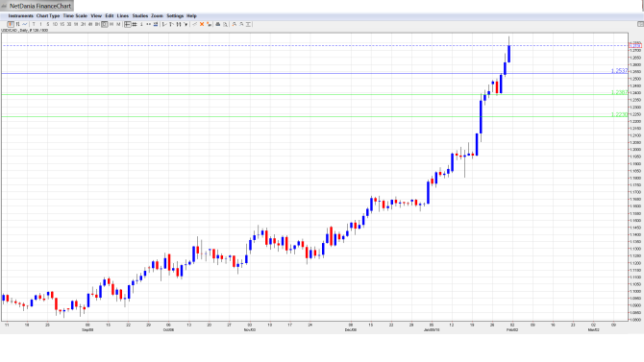Click the current price tag on axis
The width and height of the screenshot is (644, 362).
click(x=635, y=45)
